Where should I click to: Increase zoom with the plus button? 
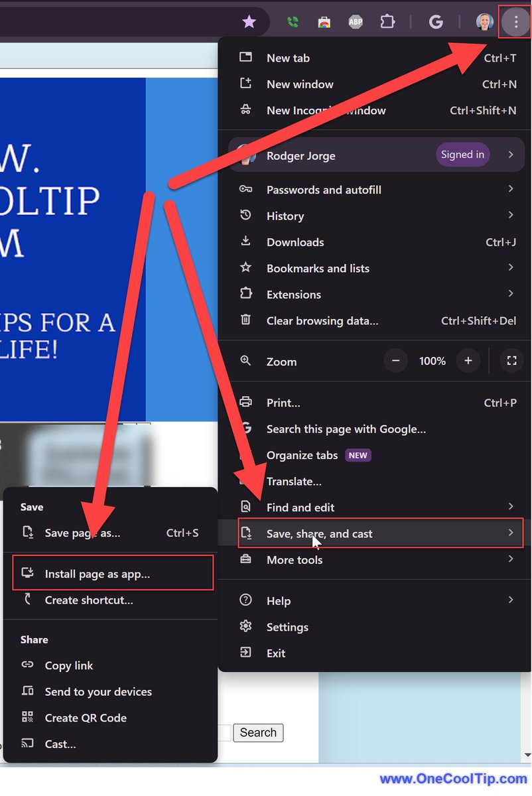pyautogui.click(x=468, y=361)
